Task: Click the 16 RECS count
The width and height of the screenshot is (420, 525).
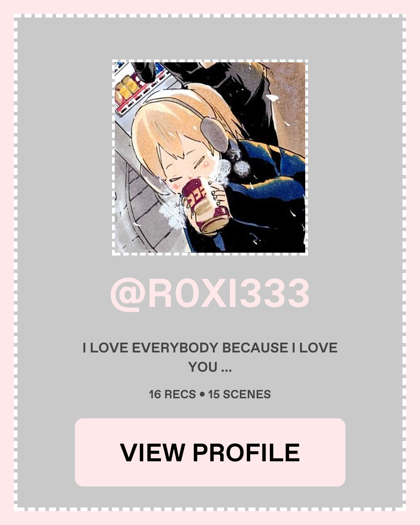Action: pos(172,394)
